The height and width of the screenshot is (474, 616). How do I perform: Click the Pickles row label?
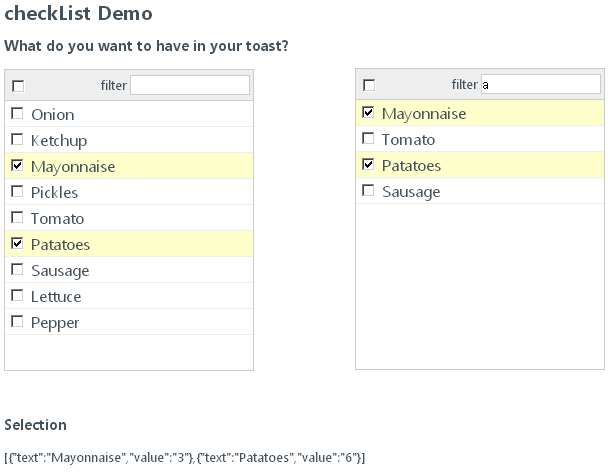[x=54, y=192]
